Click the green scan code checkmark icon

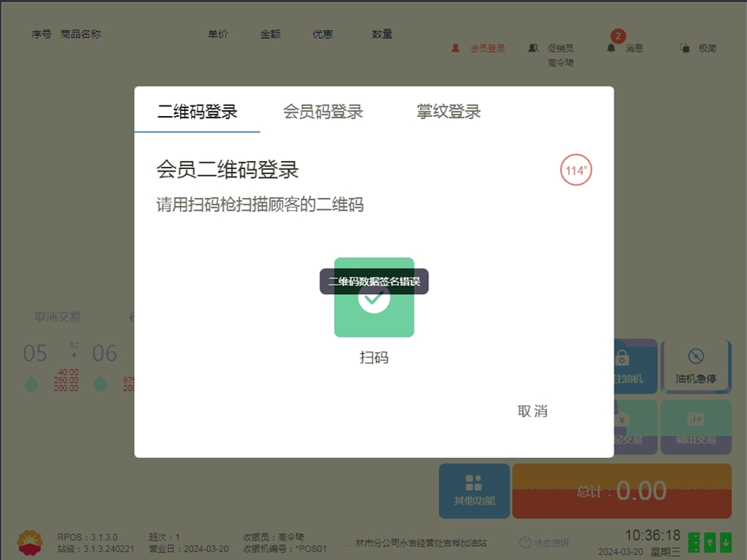tap(374, 299)
